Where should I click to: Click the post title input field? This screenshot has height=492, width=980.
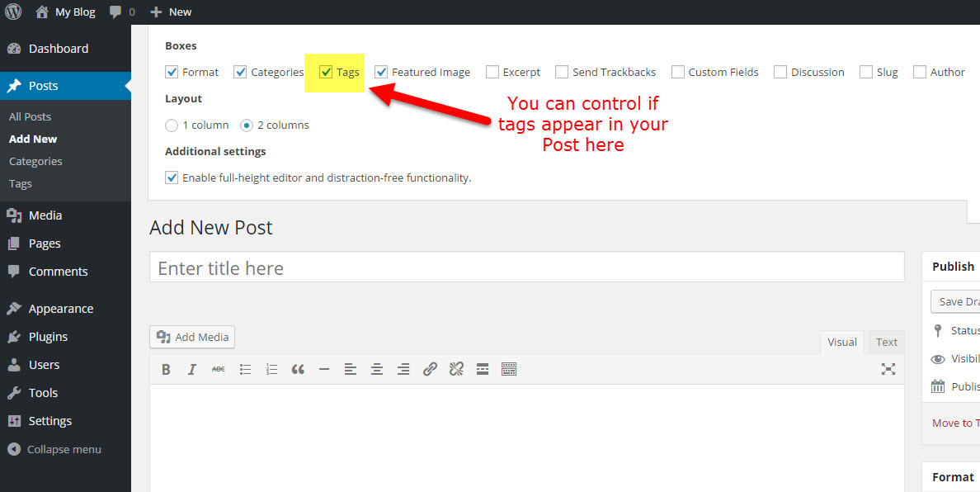pyautogui.click(x=526, y=268)
